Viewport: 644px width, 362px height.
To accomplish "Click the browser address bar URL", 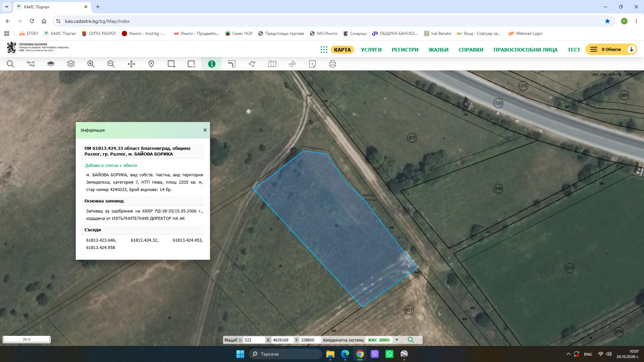I will click(97, 21).
